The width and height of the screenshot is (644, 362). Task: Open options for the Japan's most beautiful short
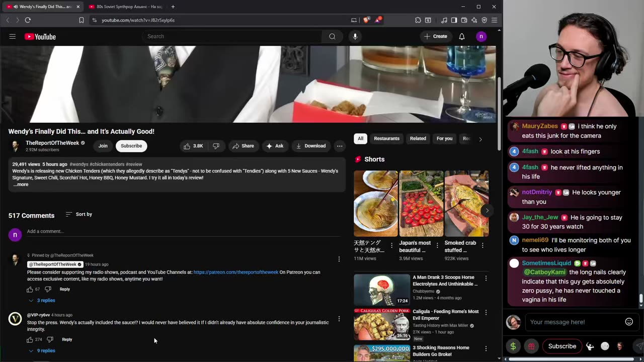click(437, 245)
